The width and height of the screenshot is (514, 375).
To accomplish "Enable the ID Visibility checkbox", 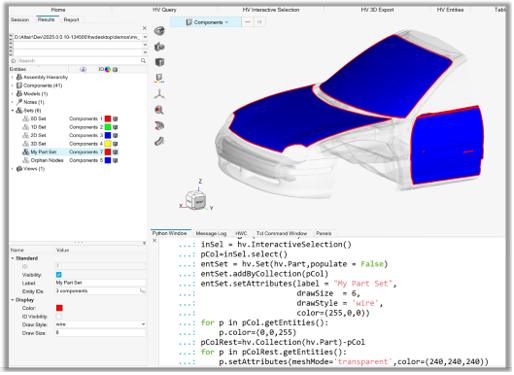I will tap(59, 316).
